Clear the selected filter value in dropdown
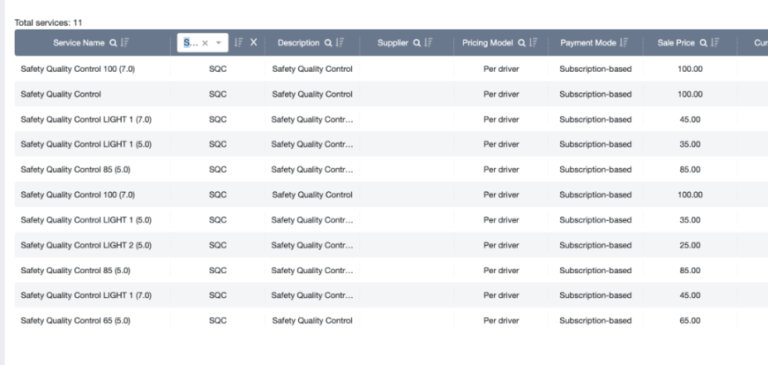Image resolution: width=768 pixels, height=365 pixels. [205, 43]
